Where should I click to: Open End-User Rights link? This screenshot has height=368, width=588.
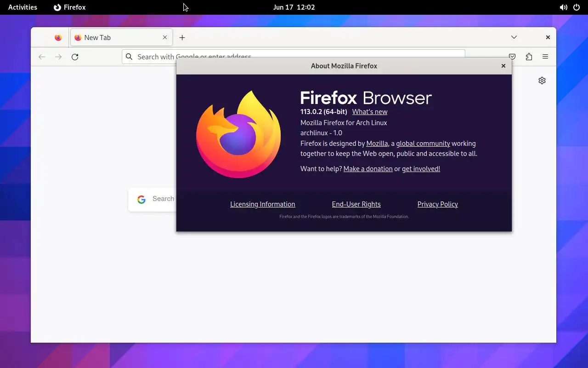click(x=356, y=204)
